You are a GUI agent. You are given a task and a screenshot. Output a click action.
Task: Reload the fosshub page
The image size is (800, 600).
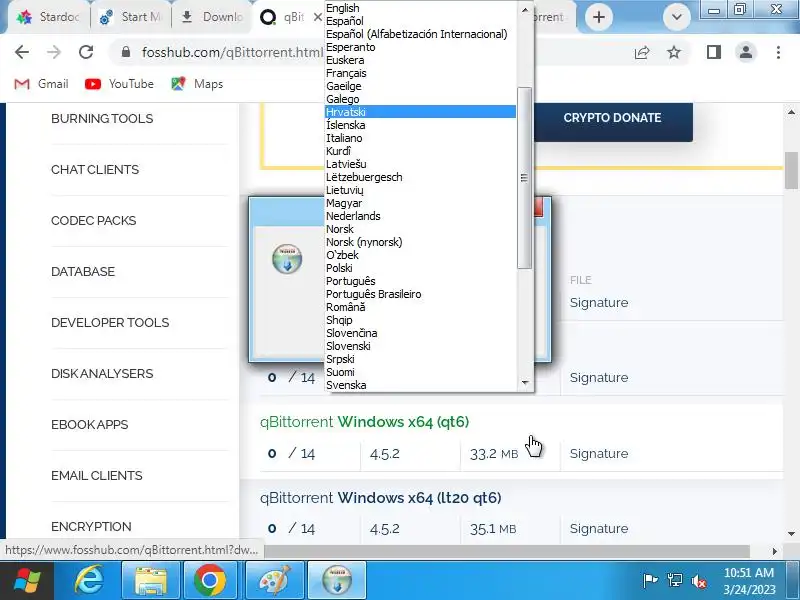click(x=86, y=52)
